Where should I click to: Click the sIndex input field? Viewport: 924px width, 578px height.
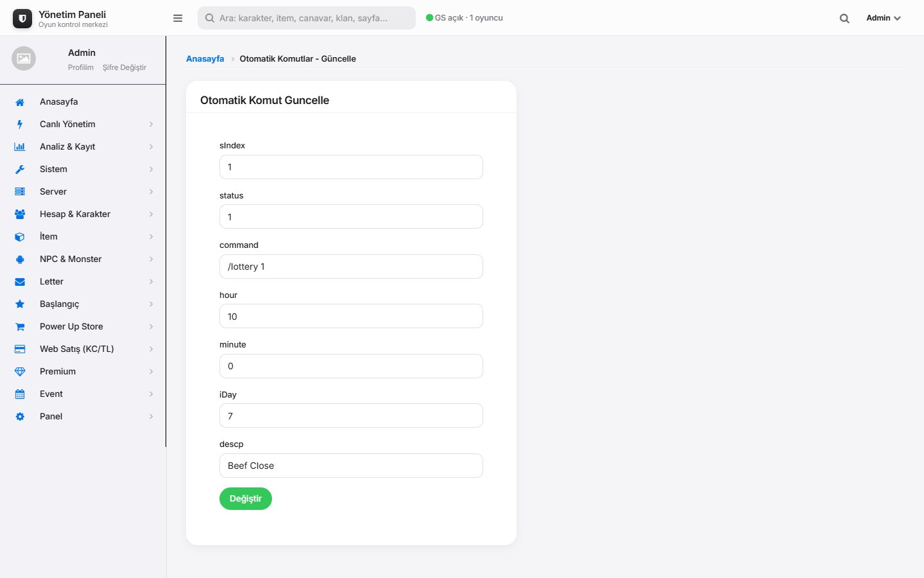pyautogui.click(x=351, y=167)
